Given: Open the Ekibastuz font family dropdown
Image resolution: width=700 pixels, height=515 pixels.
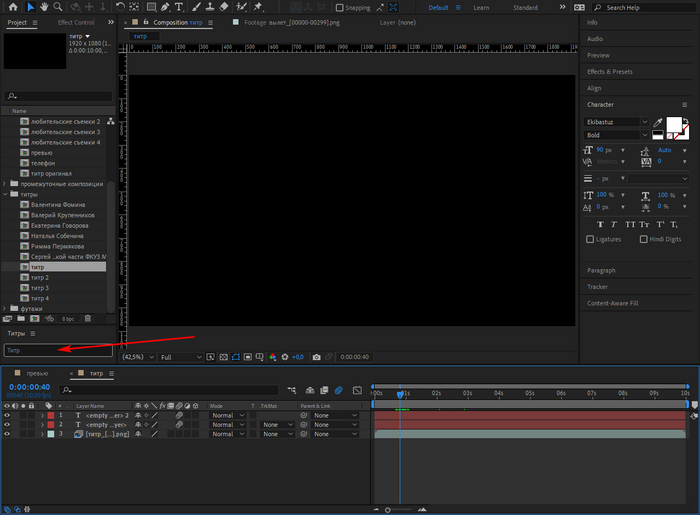Looking at the screenshot, I should (x=616, y=122).
